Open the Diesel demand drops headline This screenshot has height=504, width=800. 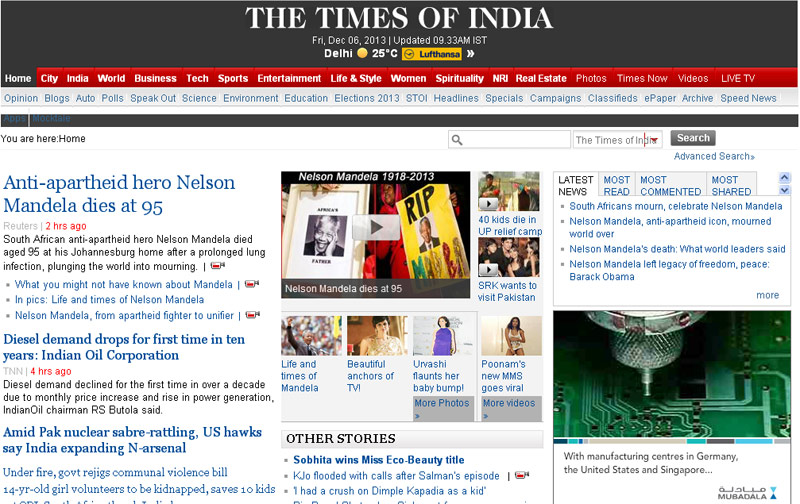click(124, 347)
